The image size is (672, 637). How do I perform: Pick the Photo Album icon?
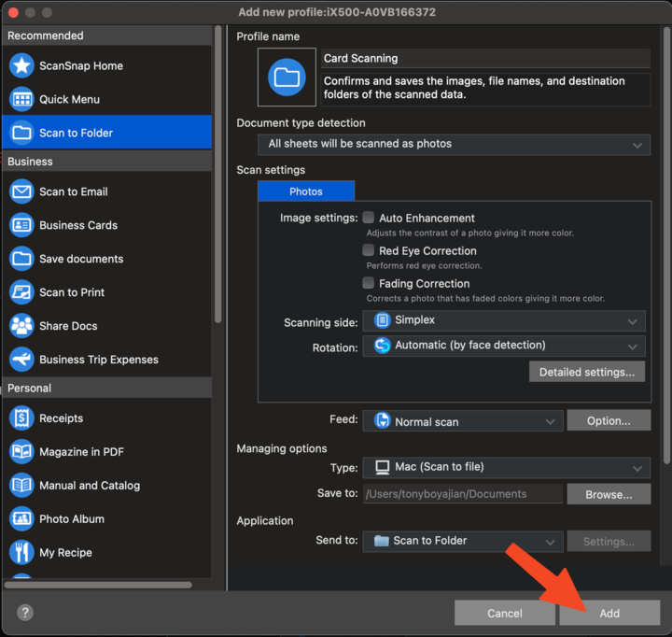click(21, 518)
